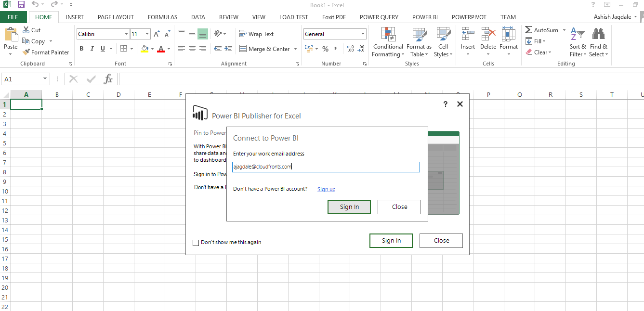Click the yellow fill color swatch
The image size is (644, 311).
tap(145, 49)
